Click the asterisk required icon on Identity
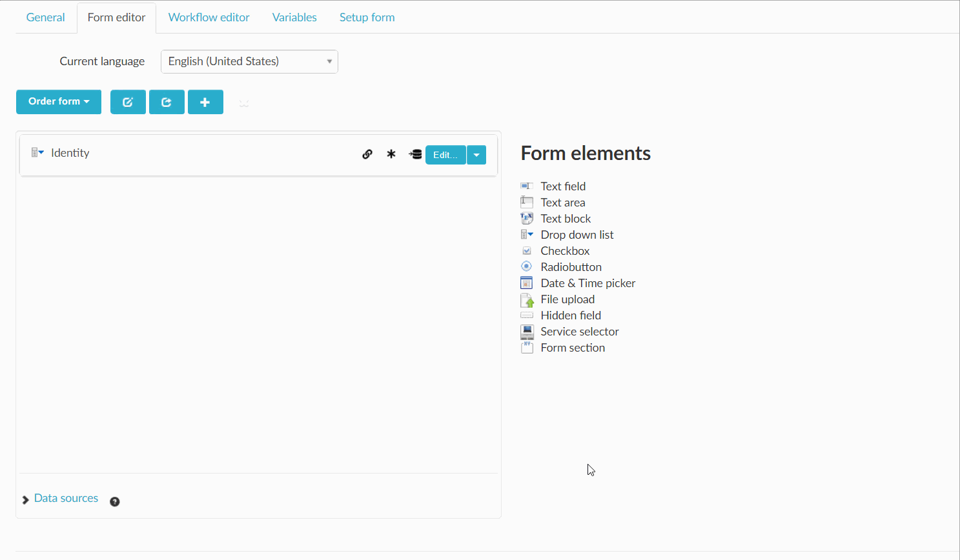Screen dimensions: 960x560 (x=391, y=154)
